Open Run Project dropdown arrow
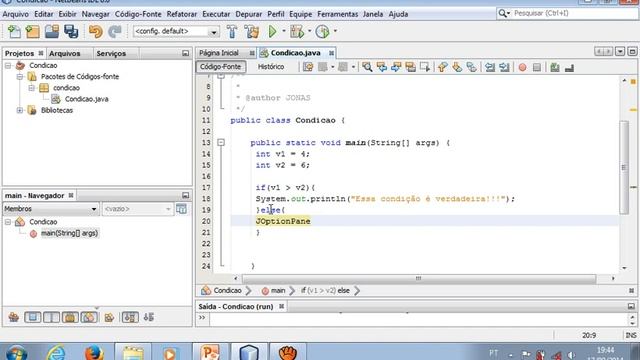This screenshot has width=640, height=360. (x=284, y=31)
